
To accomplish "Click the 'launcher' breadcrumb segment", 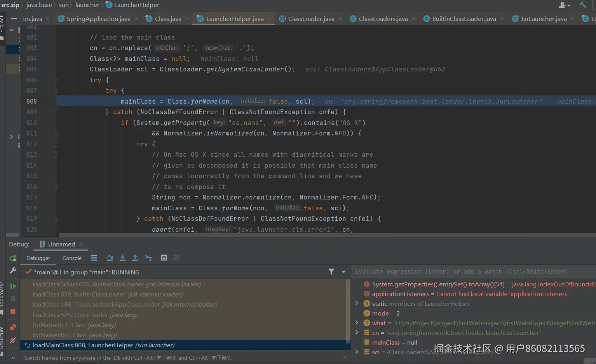I will 87,5.
